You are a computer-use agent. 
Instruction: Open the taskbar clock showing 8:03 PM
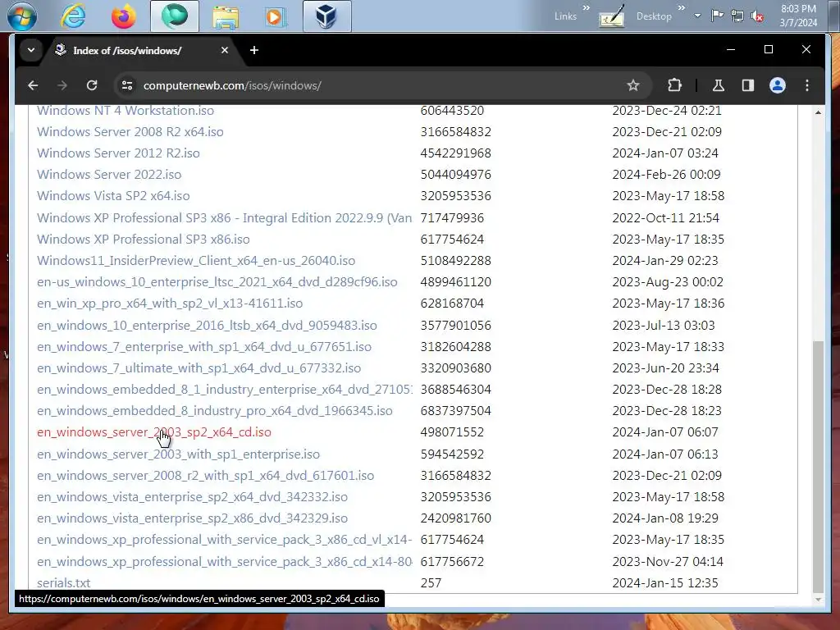(x=798, y=16)
